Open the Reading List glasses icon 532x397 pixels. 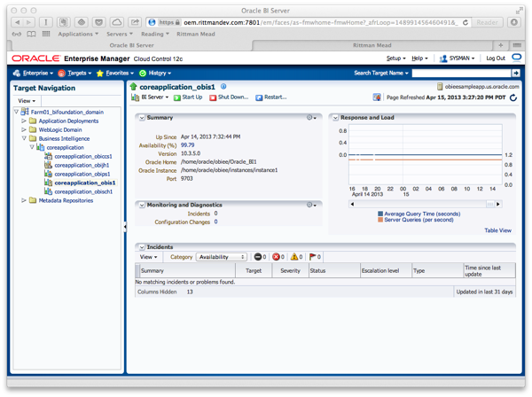point(17,34)
